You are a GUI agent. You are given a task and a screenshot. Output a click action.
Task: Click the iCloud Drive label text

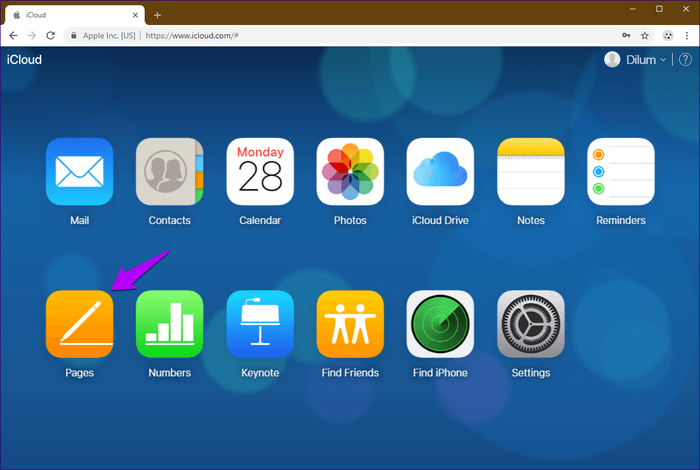pos(440,220)
